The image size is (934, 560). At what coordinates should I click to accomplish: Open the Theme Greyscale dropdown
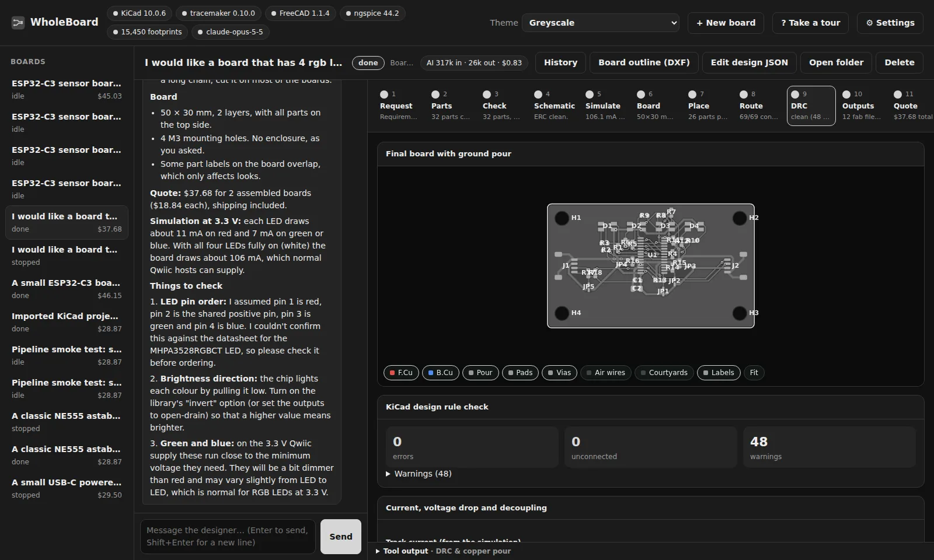601,23
